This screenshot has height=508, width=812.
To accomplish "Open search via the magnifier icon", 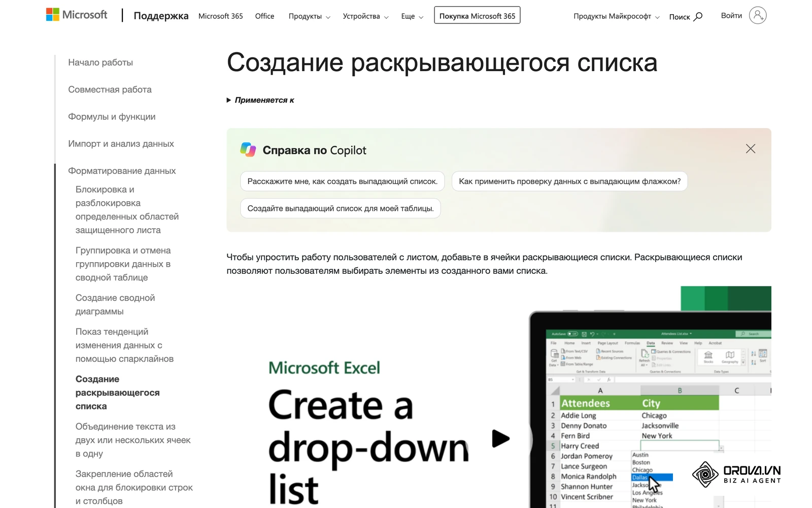I will click(698, 16).
